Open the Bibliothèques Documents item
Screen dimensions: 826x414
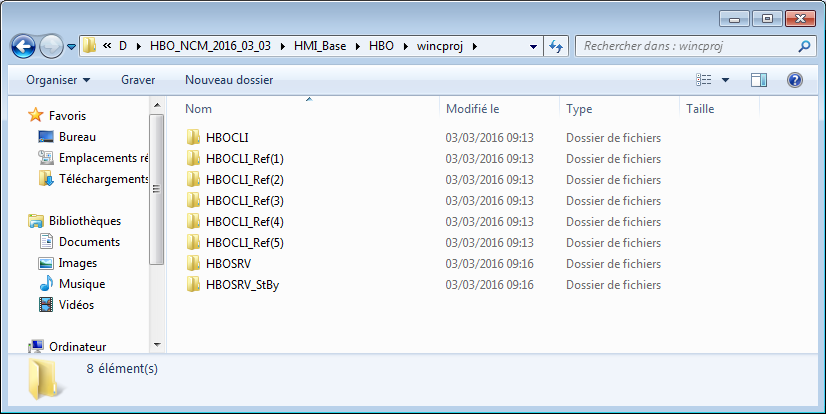[89, 242]
